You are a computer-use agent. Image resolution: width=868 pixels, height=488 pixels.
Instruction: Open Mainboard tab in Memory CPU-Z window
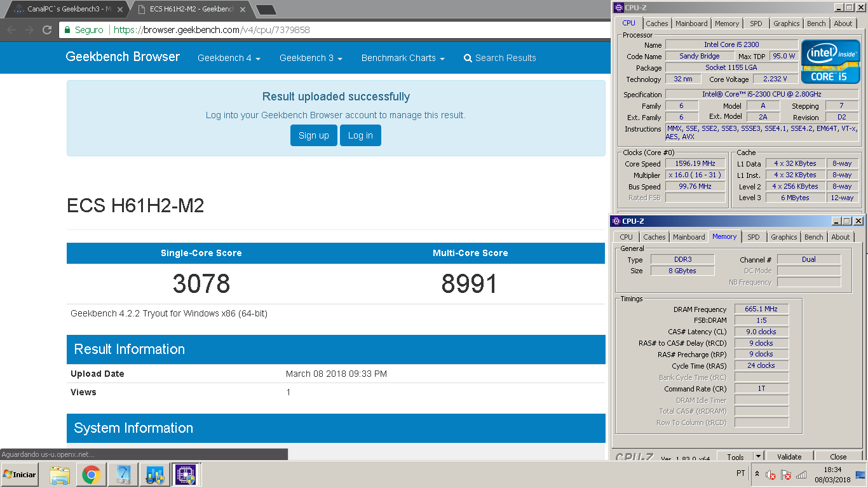(x=689, y=237)
